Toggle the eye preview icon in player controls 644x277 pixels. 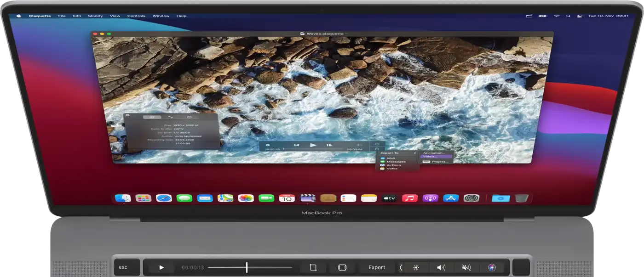click(268, 145)
